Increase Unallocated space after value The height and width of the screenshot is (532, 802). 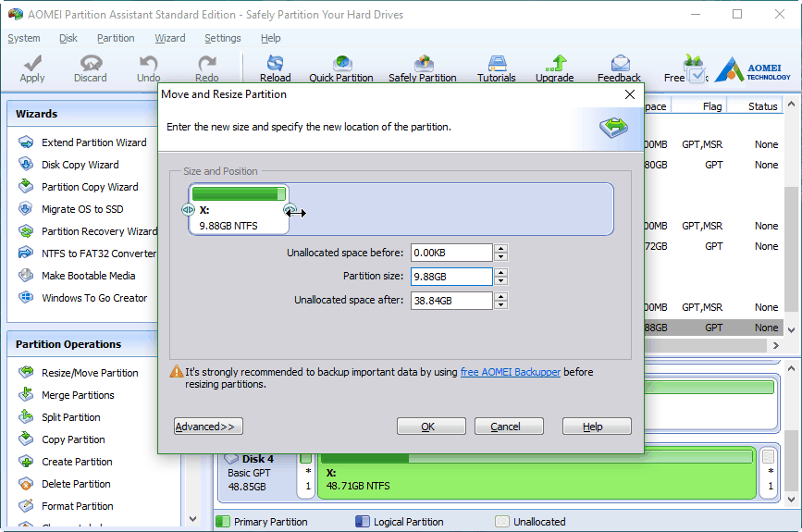pos(501,297)
